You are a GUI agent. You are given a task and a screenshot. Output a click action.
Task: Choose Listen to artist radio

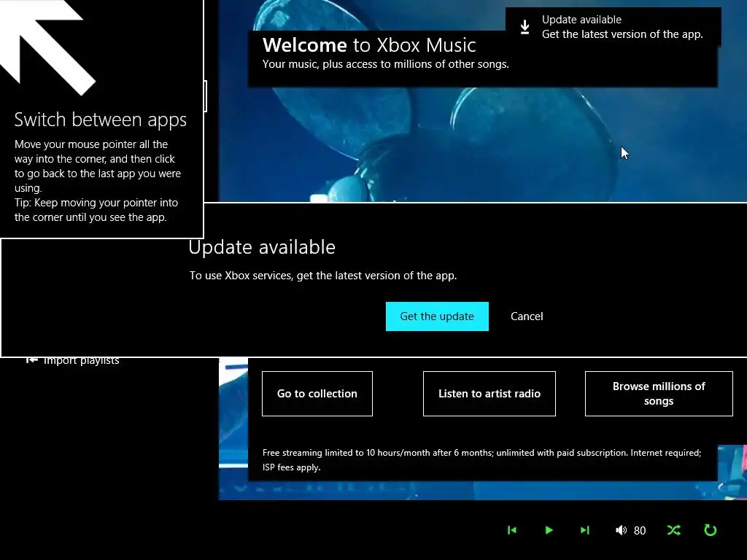(489, 393)
